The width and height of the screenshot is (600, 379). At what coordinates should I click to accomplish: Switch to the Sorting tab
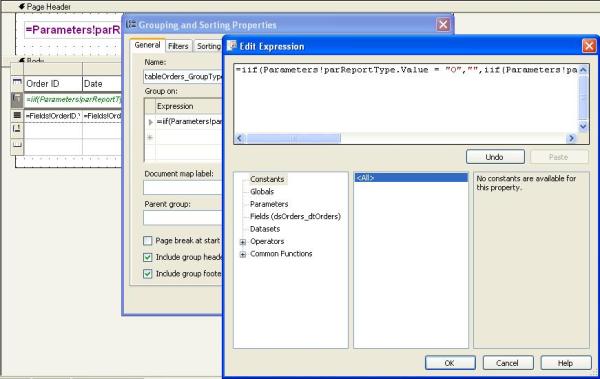(x=209, y=46)
